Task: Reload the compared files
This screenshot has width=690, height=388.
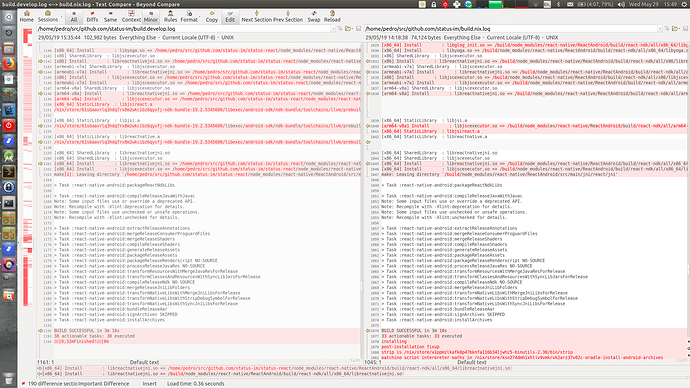Action: (x=332, y=17)
